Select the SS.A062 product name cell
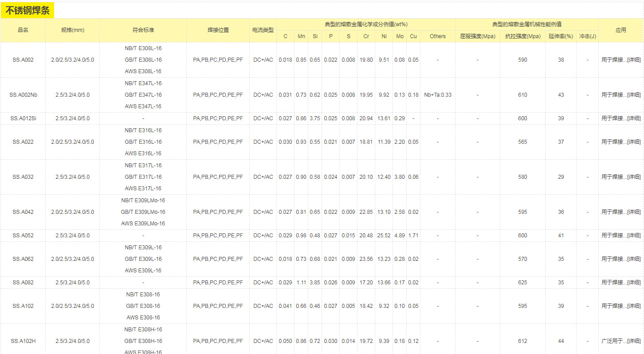This screenshot has height=354, width=644. (x=23, y=259)
